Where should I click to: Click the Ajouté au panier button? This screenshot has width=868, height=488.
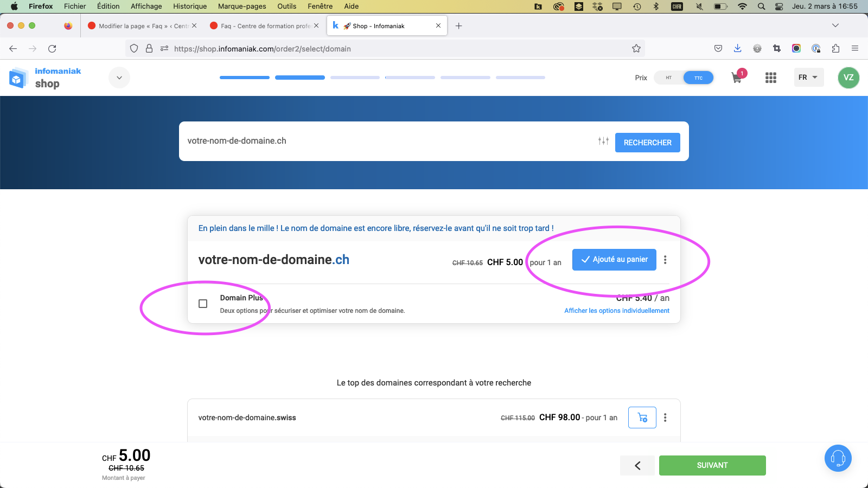coord(614,260)
